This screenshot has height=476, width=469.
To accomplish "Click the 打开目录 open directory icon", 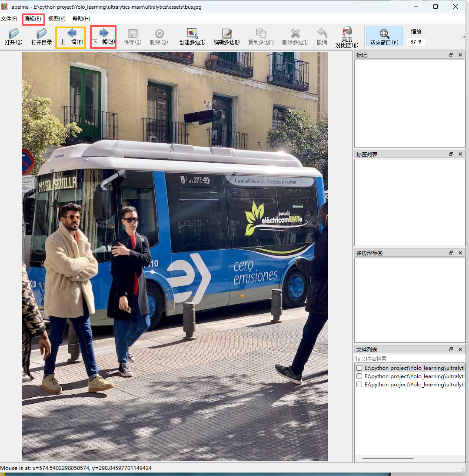I will point(41,37).
